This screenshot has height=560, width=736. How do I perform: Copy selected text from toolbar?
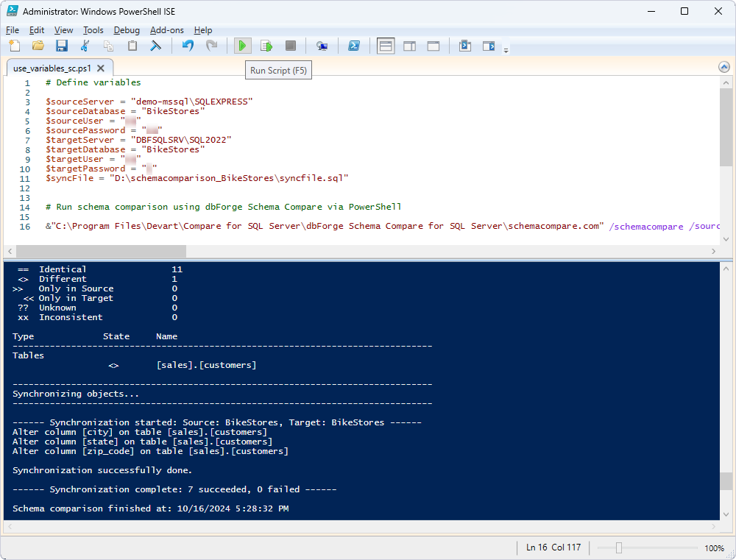108,46
